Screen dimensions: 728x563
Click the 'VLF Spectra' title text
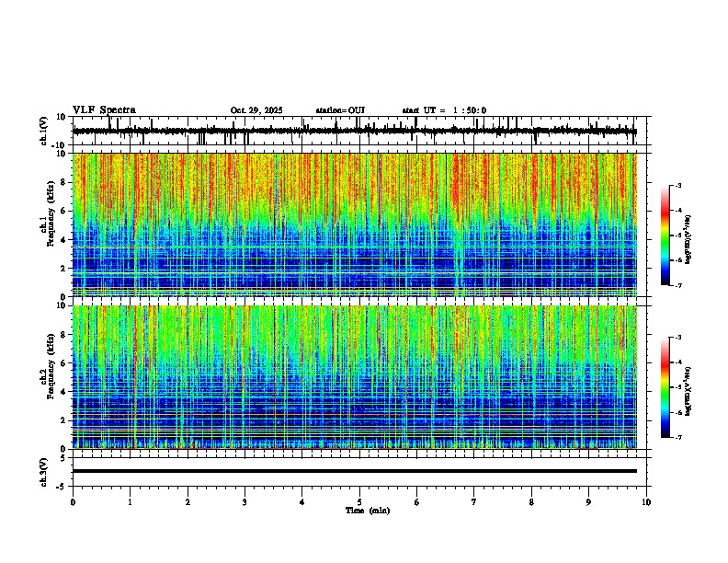point(104,110)
